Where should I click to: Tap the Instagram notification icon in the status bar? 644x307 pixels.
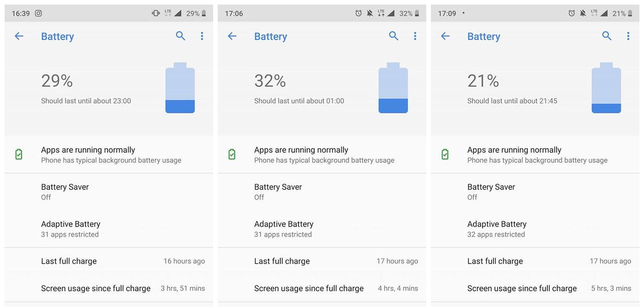[39, 13]
